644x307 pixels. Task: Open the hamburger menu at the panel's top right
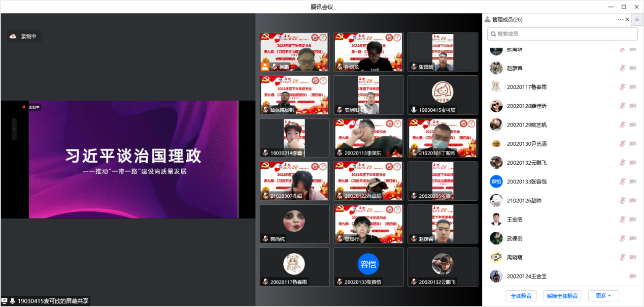(637, 19)
